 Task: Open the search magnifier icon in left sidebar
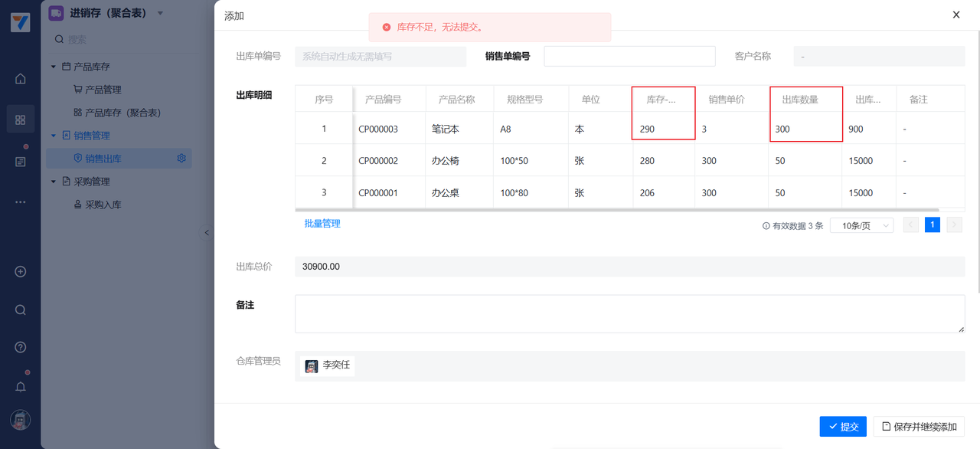(x=21, y=310)
